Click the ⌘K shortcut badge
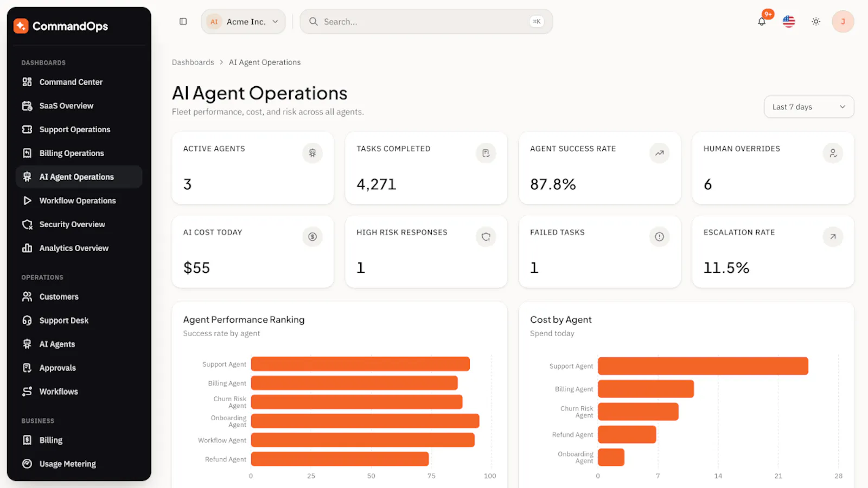The width and height of the screenshot is (868, 488). click(537, 22)
